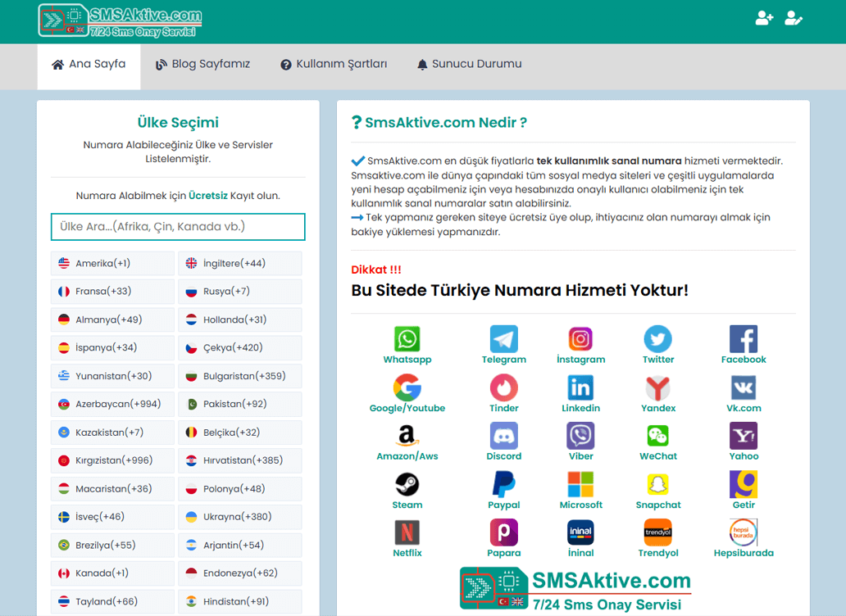Image resolution: width=846 pixels, height=616 pixels.
Task: Pick Hollanda(+31) country option
Action: click(x=239, y=319)
